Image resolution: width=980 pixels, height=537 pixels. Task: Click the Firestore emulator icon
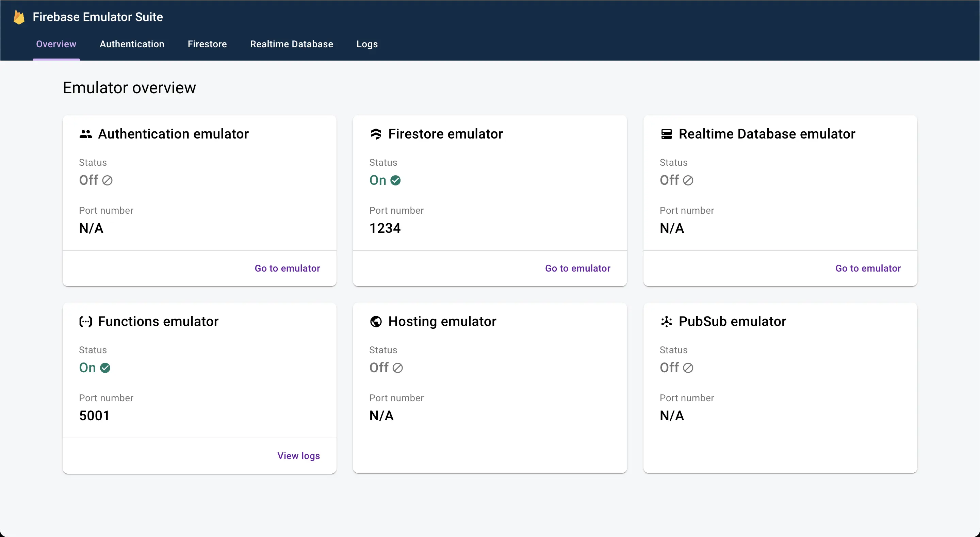[376, 134]
